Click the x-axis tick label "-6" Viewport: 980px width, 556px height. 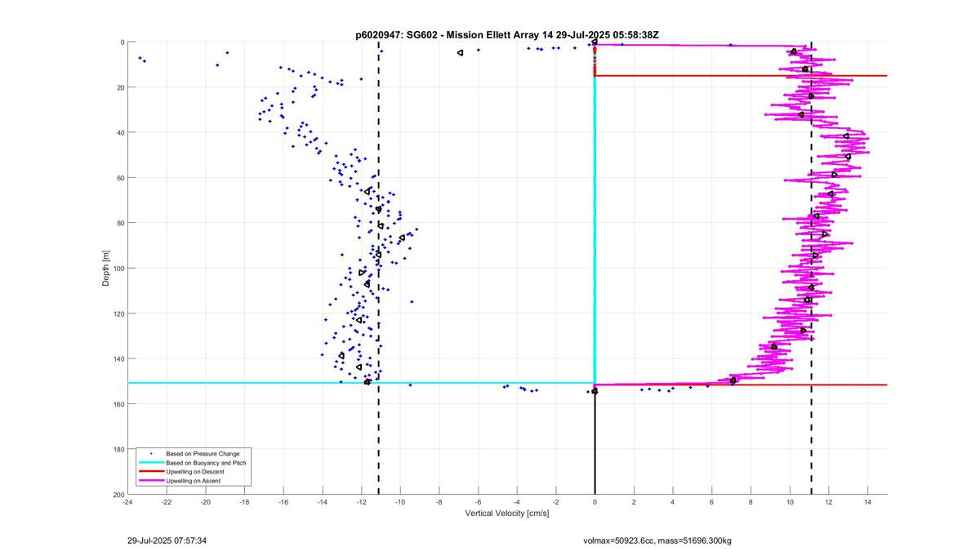(x=478, y=502)
